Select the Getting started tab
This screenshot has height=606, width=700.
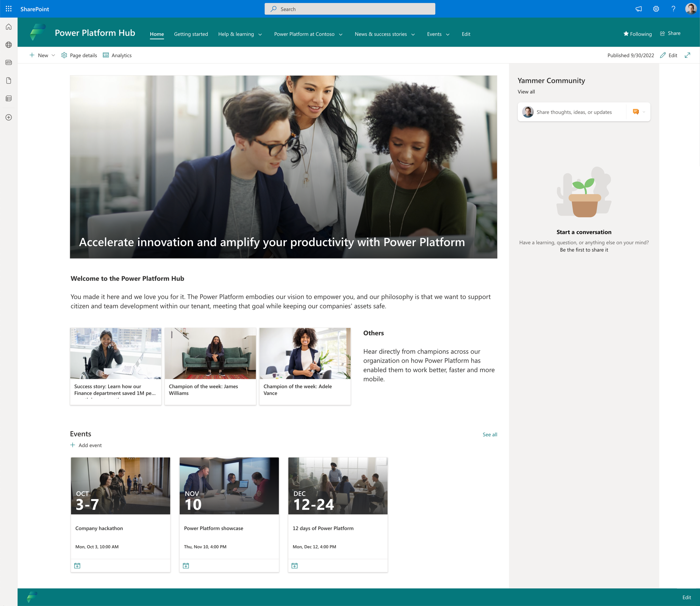tap(191, 34)
